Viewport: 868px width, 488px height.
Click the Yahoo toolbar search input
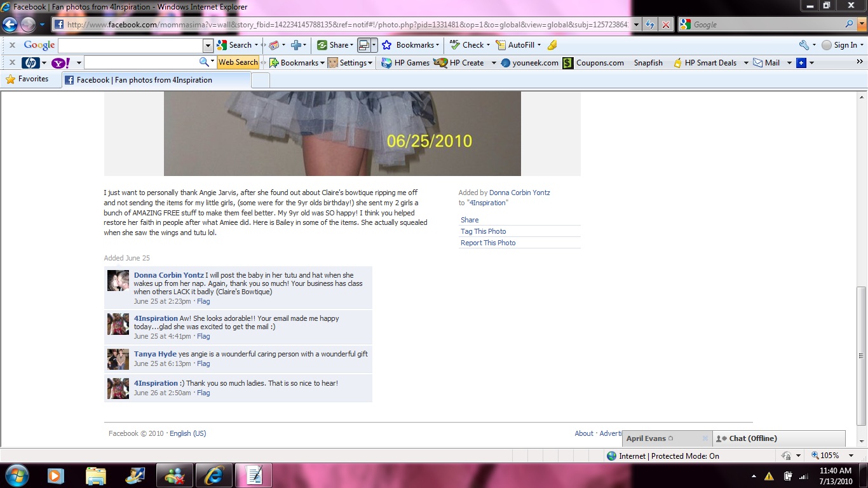(141, 62)
